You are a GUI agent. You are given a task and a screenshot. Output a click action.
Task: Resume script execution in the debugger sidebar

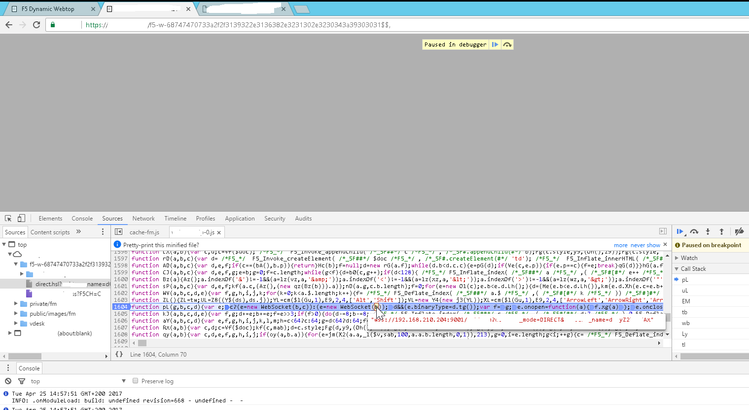click(682, 231)
